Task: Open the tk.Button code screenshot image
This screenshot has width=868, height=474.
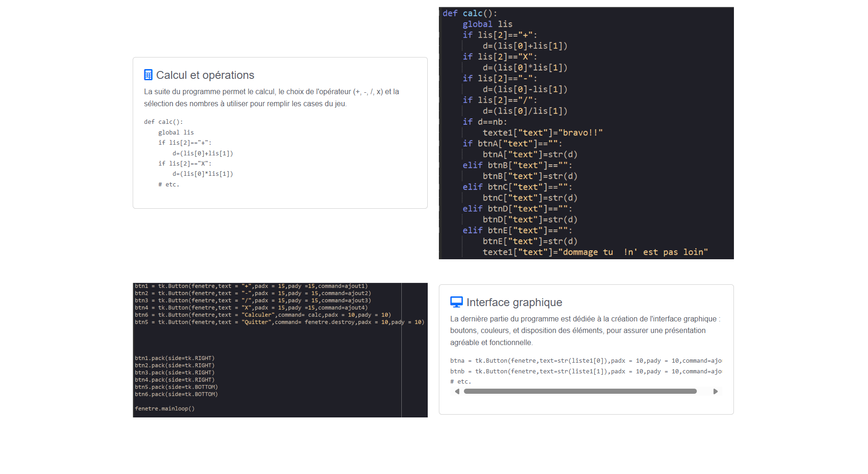Action: (x=280, y=350)
